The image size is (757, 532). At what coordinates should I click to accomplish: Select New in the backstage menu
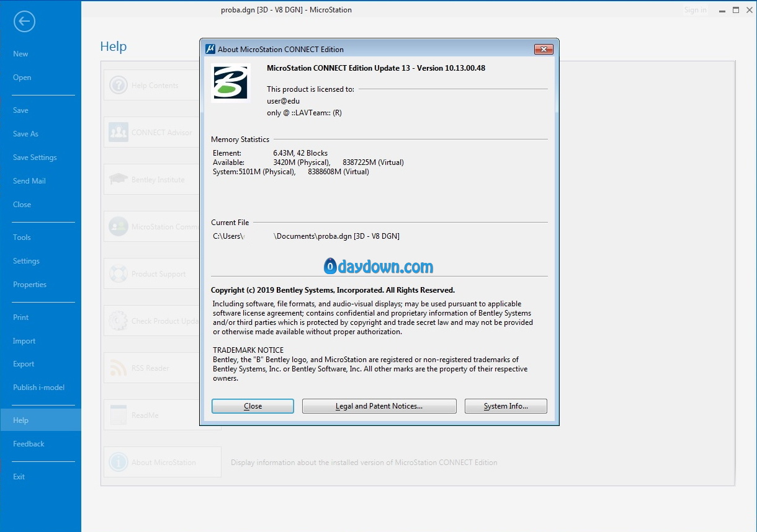(x=40, y=54)
